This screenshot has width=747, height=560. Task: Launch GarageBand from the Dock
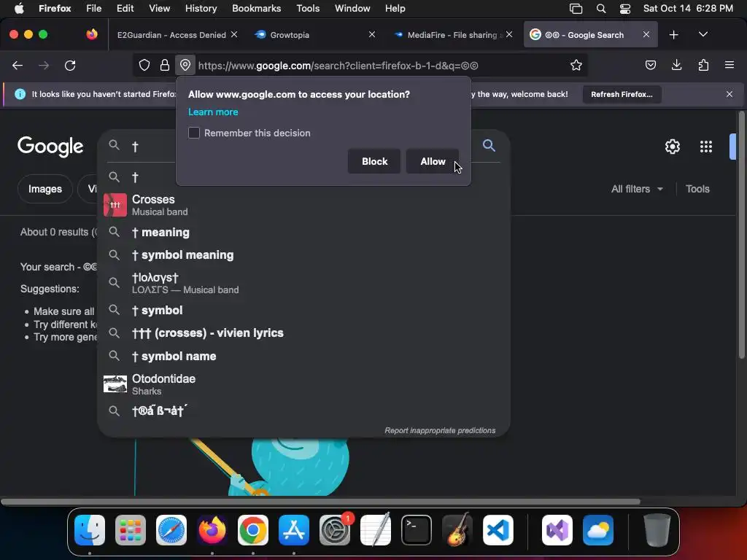457,530
